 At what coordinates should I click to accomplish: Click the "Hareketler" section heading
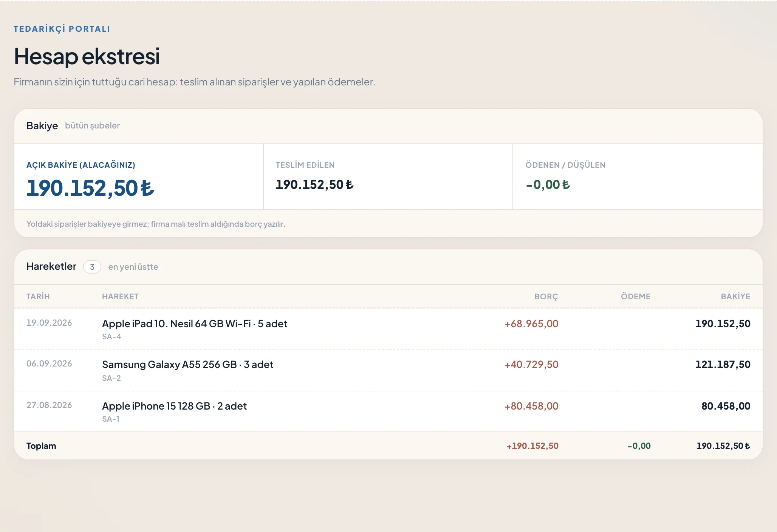pyautogui.click(x=51, y=266)
